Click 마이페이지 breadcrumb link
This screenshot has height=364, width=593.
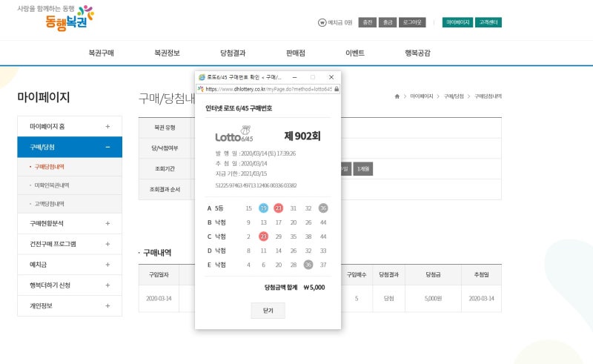point(422,96)
